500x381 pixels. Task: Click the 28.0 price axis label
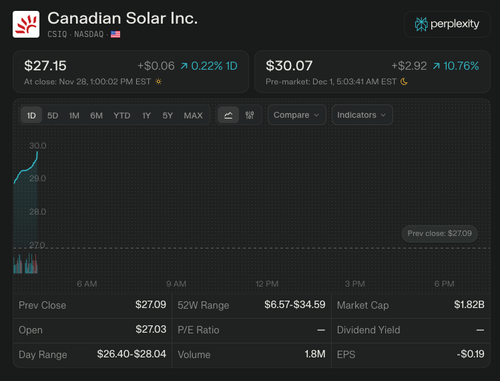tap(38, 212)
